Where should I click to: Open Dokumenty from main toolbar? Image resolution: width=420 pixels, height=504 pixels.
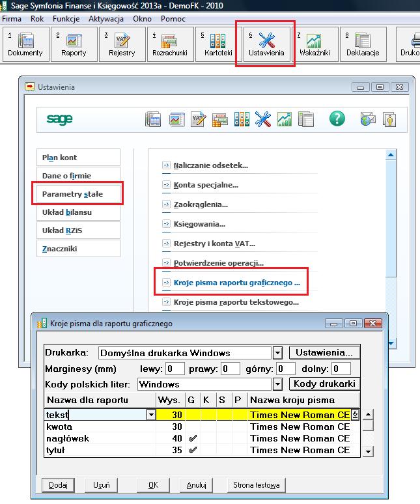click(x=25, y=44)
